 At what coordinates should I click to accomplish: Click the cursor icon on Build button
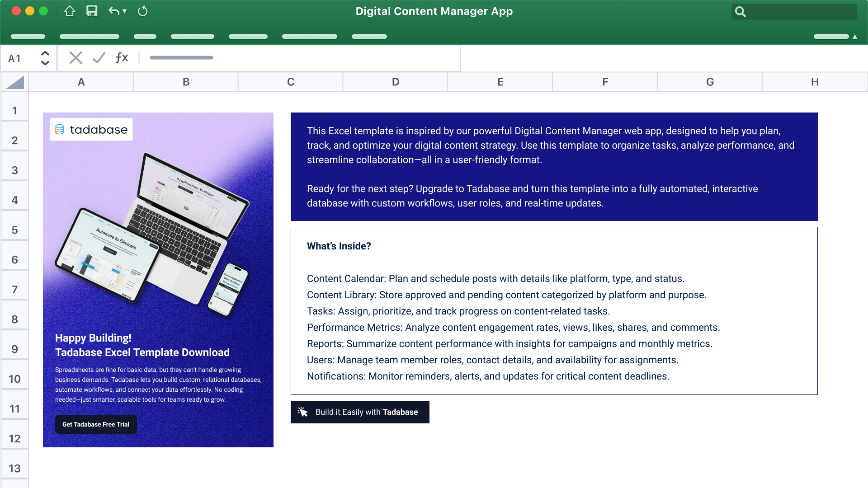pyautogui.click(x=303, y=412)
